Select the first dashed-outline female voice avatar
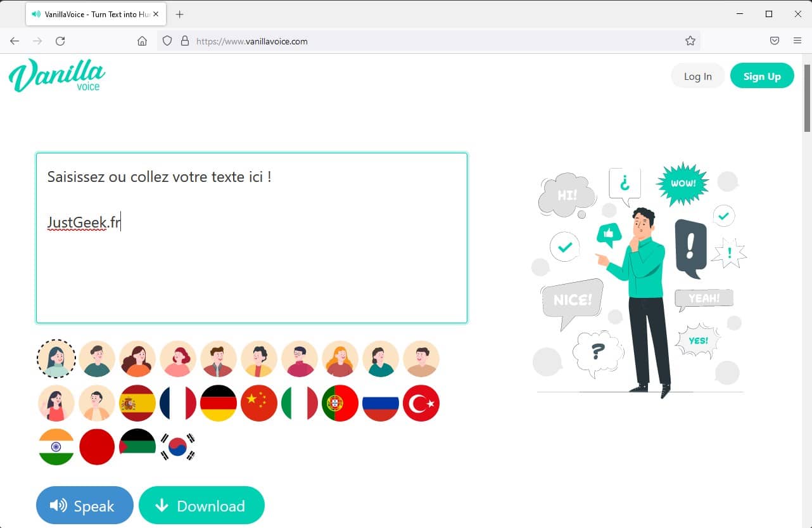Viewport: 812px width, 528px height. [x=56, y=359]
